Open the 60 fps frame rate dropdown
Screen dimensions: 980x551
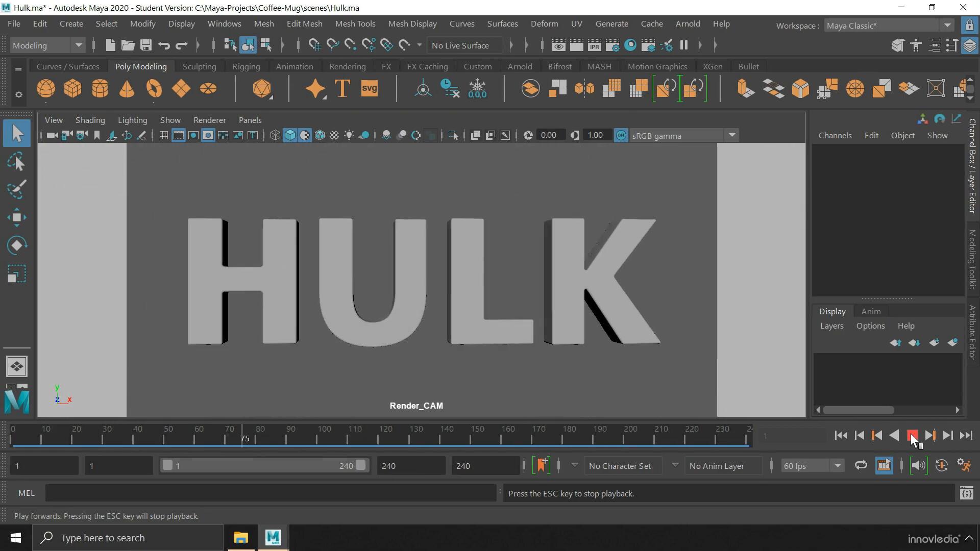click(838, 466)
